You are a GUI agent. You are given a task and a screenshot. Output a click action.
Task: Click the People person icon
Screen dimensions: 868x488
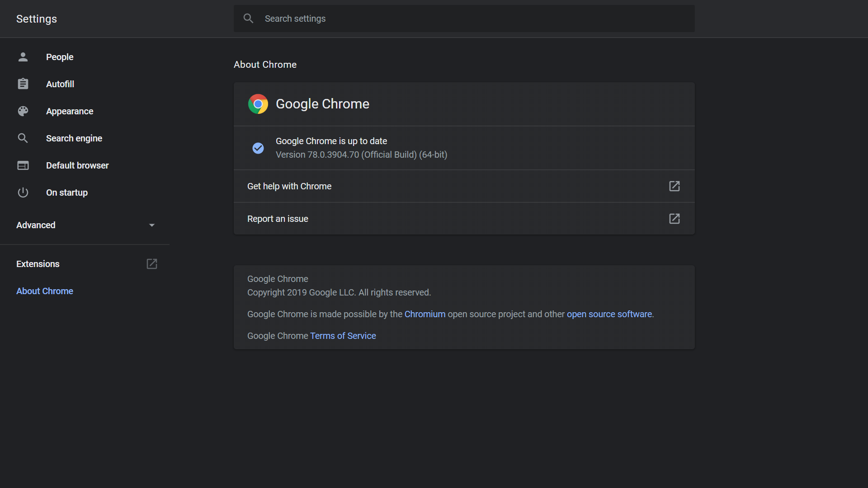[x=23, y=57]
